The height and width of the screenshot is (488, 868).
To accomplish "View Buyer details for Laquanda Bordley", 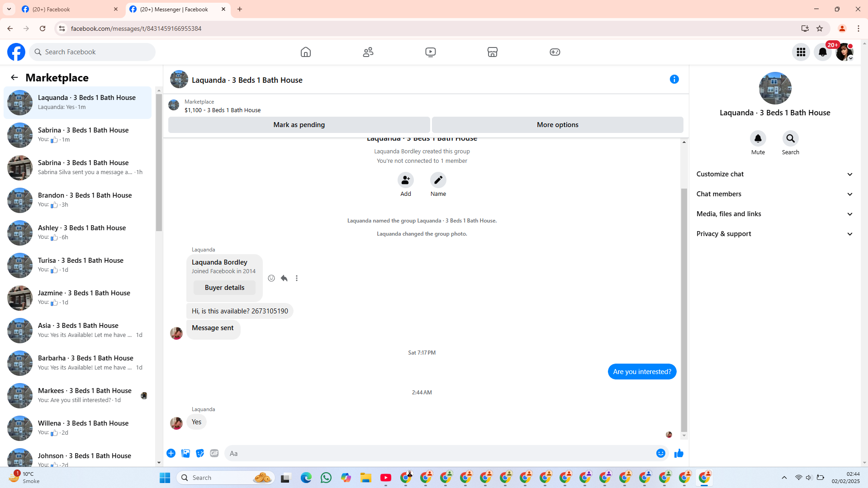I will tap(224, 288).
